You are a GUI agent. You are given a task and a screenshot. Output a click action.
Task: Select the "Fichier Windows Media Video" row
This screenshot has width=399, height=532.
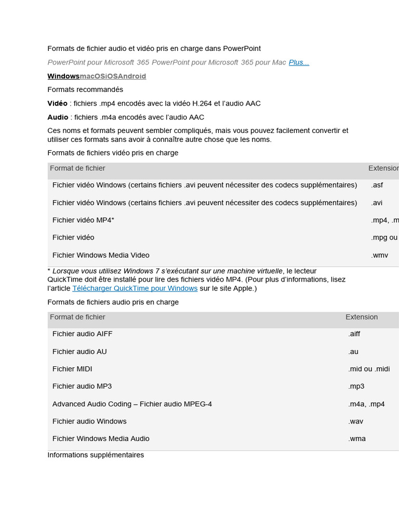[101, 255]
